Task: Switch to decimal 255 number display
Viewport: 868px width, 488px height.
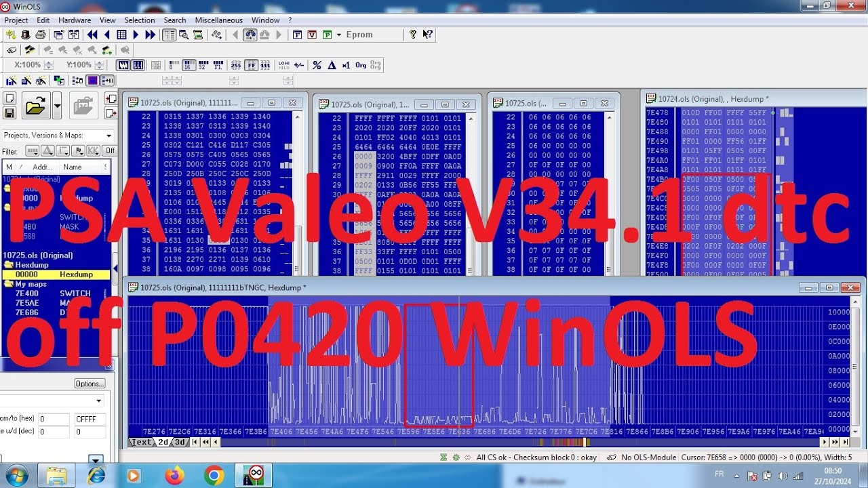Action: click(x=236, y=65)
